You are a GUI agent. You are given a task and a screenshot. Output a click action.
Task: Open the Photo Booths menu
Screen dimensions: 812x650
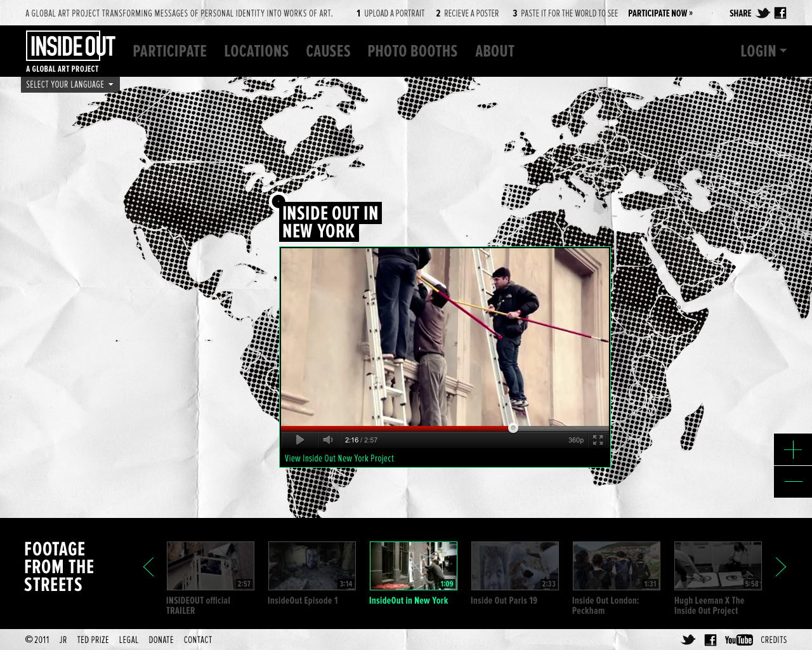coord(412,51)
